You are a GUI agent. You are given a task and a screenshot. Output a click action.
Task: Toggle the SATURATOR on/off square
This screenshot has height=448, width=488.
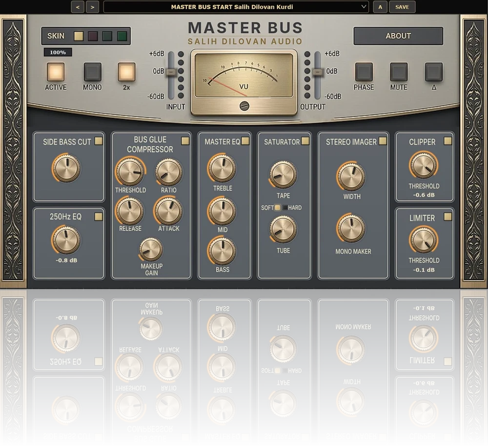305,141
